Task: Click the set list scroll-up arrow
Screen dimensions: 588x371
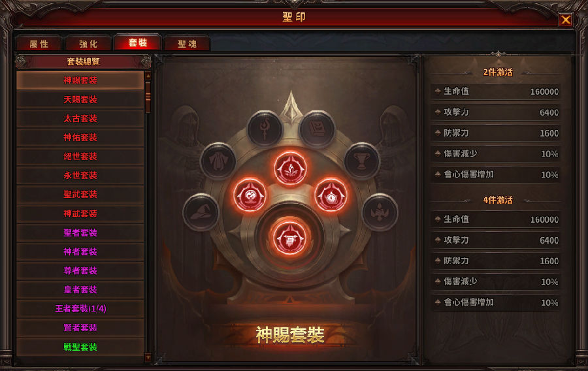Action: click(x=148, y=76)
